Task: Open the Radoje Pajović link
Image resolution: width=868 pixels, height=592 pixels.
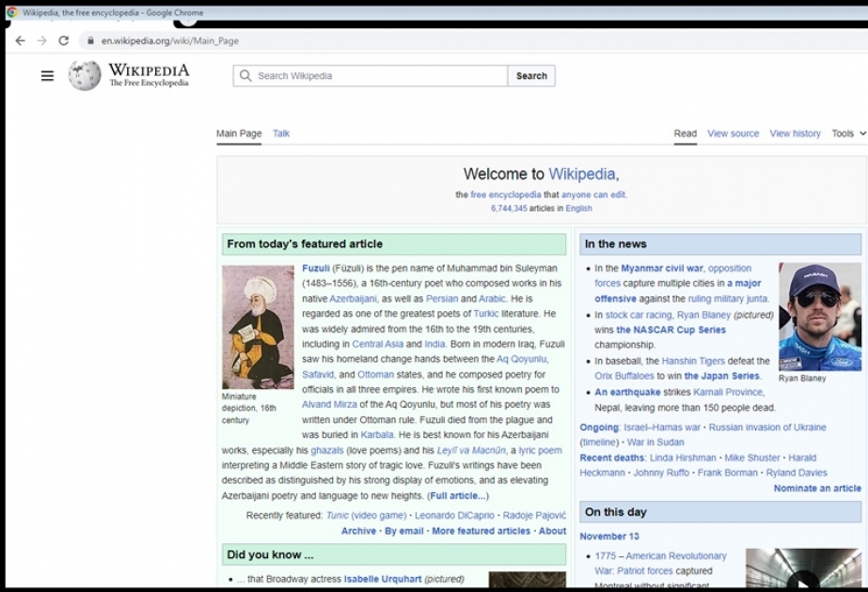Action: coord(534,516)
